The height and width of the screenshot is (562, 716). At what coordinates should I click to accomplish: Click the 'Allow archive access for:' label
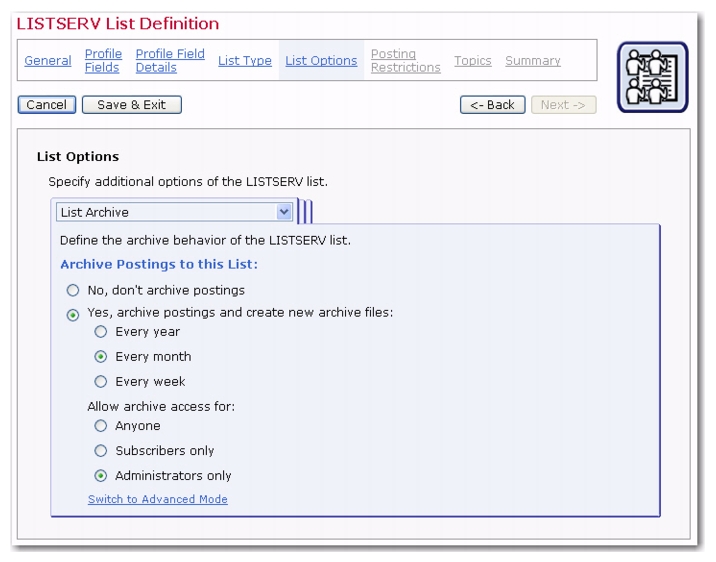click(161, 406)
